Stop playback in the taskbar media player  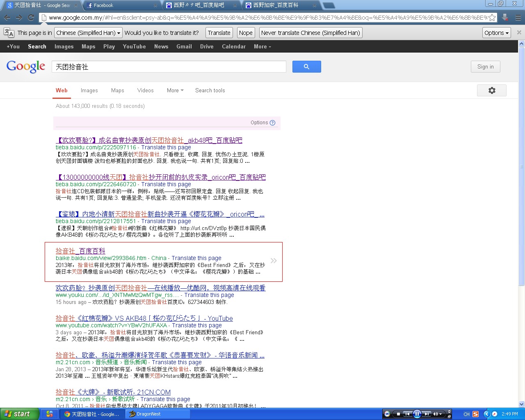click(x=398, y=414)
